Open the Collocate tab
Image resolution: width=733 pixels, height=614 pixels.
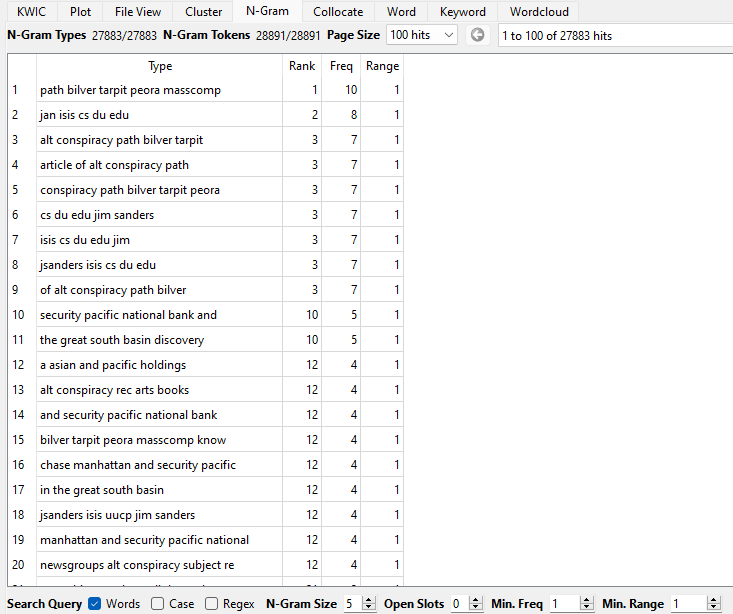coord(338,12)
